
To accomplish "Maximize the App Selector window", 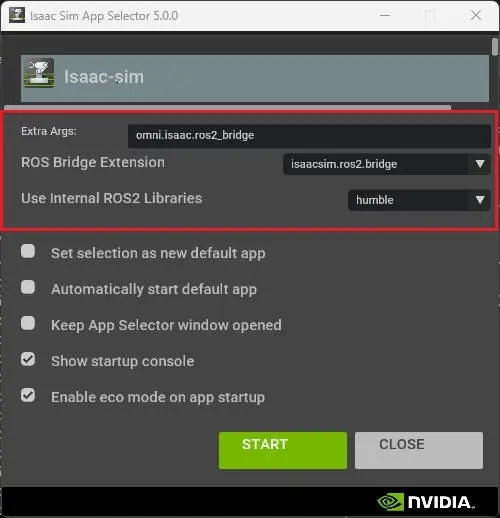I will [x=430, y=15].
